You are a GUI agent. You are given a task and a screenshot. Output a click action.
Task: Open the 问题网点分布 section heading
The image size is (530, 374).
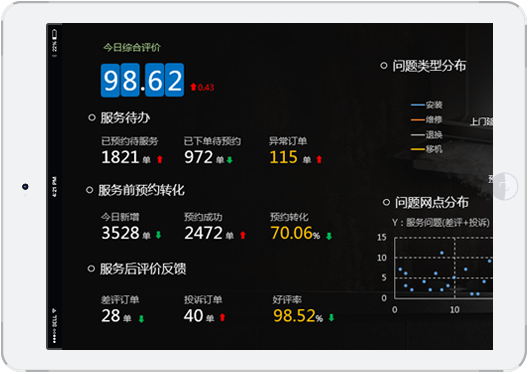click(x=432, y=203)
